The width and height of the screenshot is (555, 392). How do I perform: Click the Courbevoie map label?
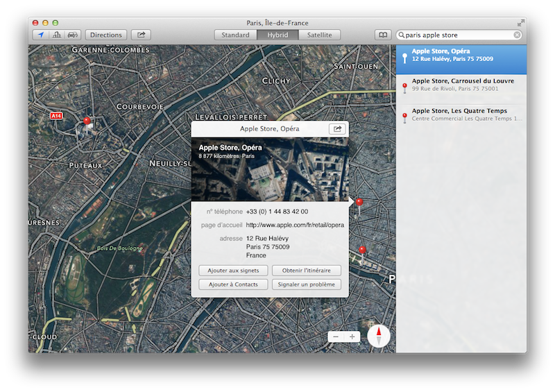[140, 107]
